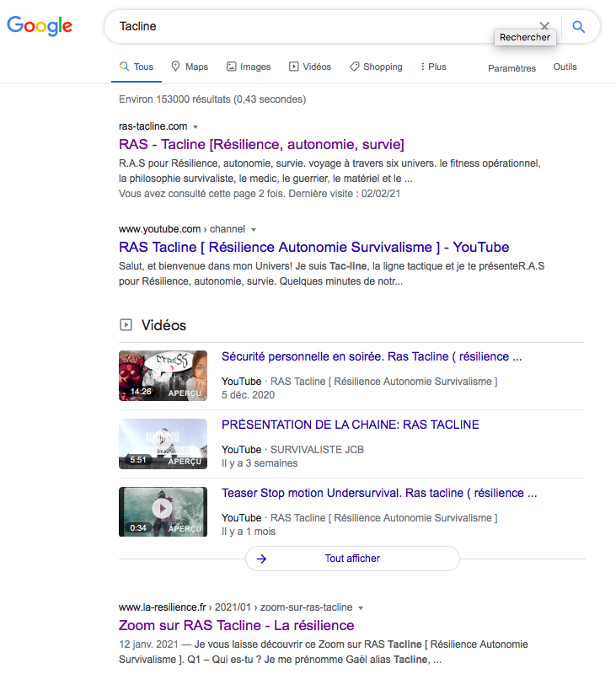Click the Vidéos section play icon
Screen dimensions: 616x679
click(x=126, y=325)
